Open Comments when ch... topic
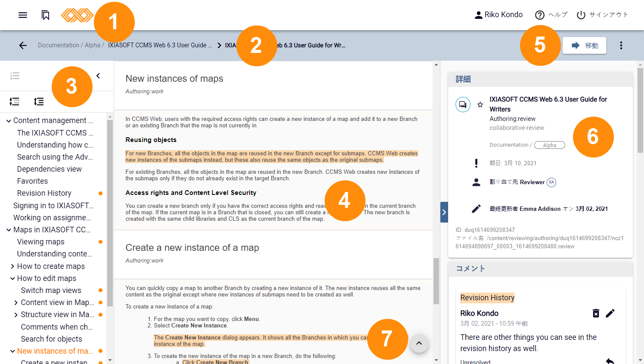The image size is (644, 364). click(x=57, y=327)
